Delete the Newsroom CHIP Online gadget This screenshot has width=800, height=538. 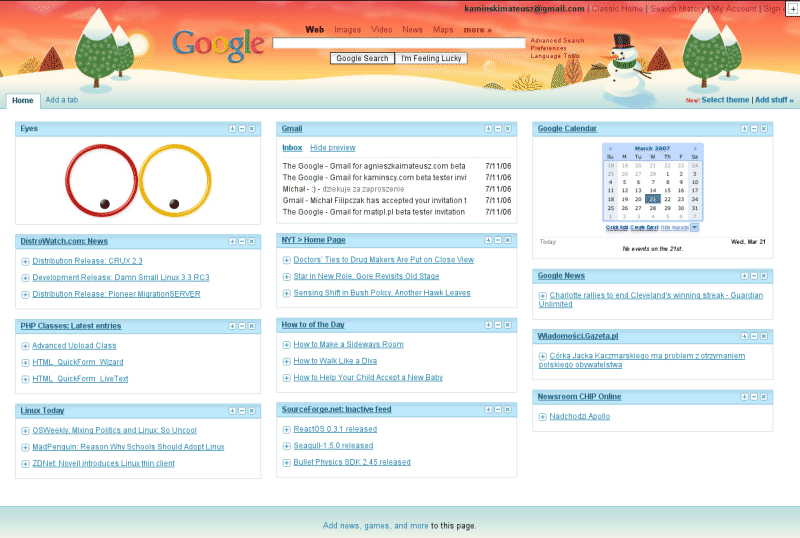[x=763, y=397]
